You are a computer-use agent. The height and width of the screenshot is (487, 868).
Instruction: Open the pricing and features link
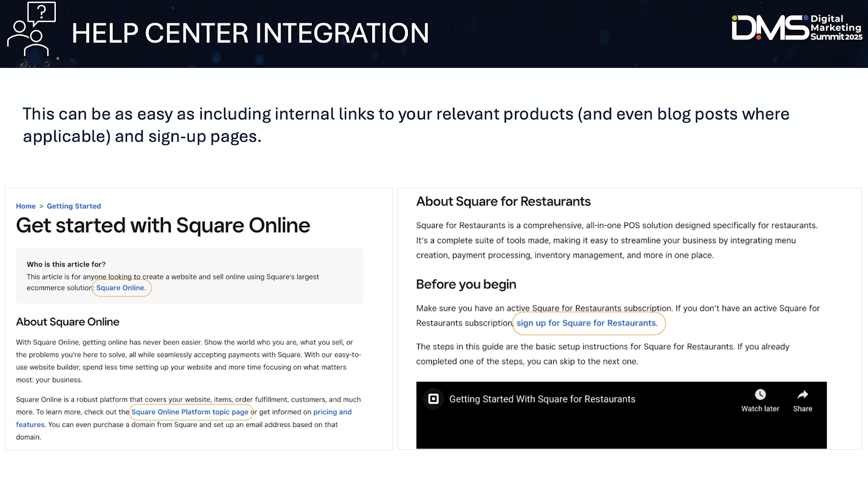(333, 412)
